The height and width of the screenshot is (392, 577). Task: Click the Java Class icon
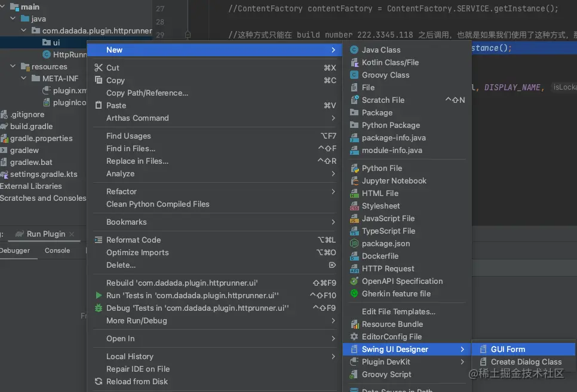[x=354, y=50]
